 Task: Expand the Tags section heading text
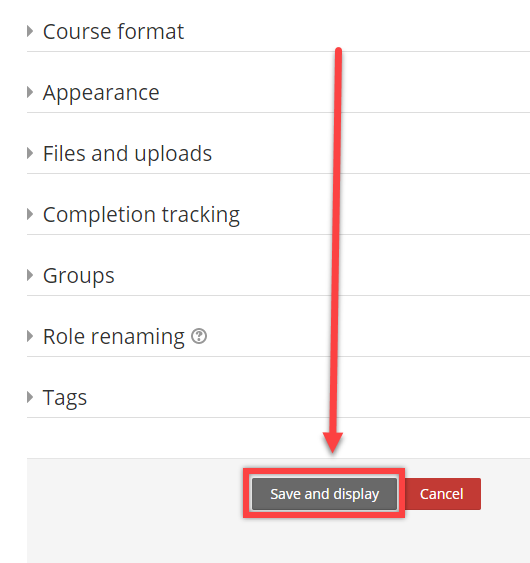pos(65,398)
